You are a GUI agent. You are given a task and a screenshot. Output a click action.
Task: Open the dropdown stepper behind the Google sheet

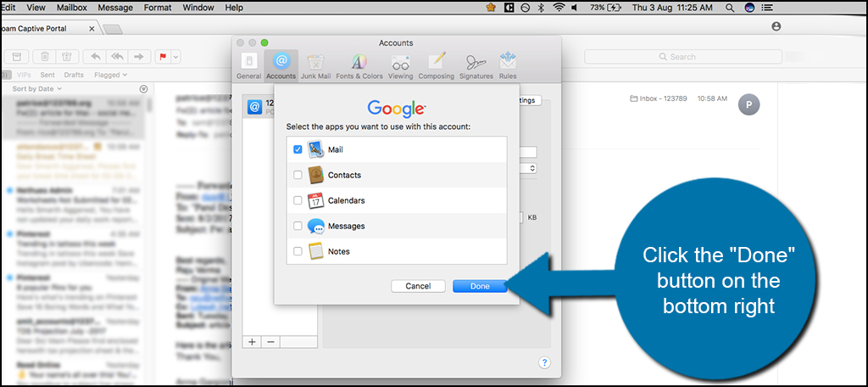tap(533, 168)
